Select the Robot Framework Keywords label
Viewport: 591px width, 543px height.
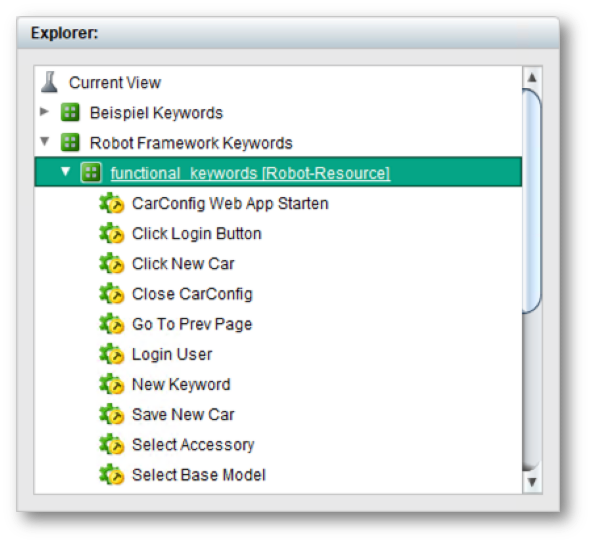pos(191,143)
